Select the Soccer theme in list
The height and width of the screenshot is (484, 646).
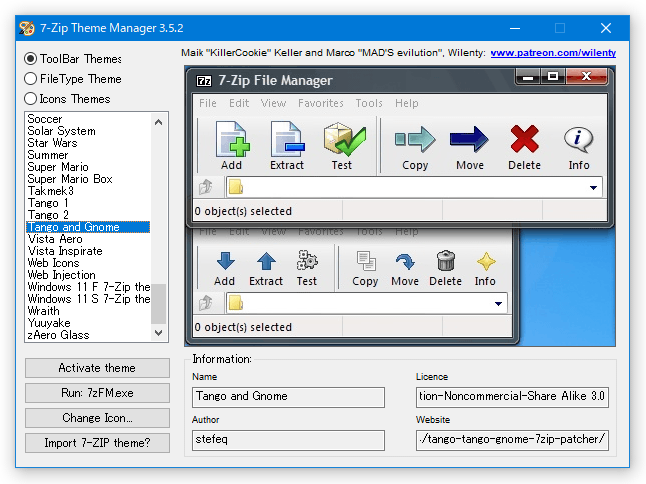point(88,119)
